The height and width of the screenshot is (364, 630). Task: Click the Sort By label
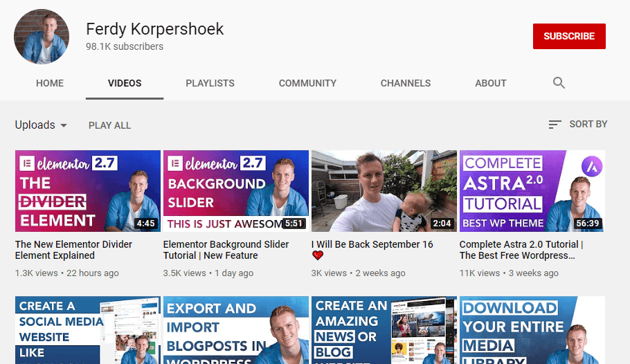(588, 124)
